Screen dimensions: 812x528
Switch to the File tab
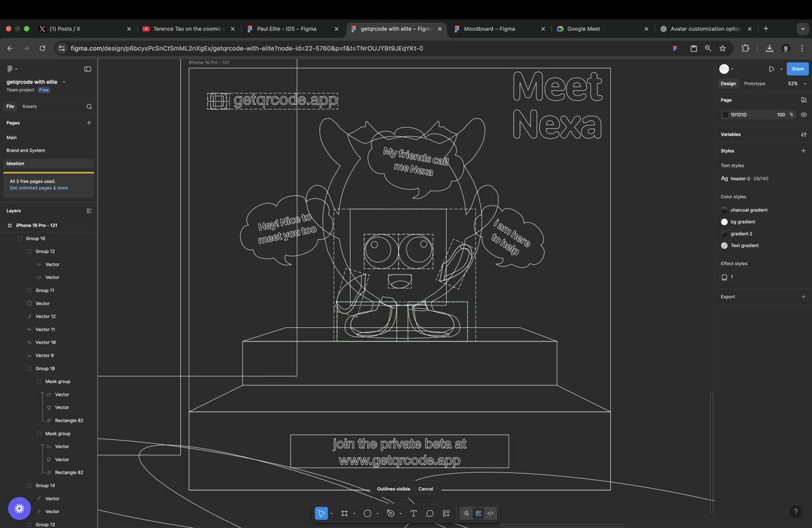(x=10, y=106)
